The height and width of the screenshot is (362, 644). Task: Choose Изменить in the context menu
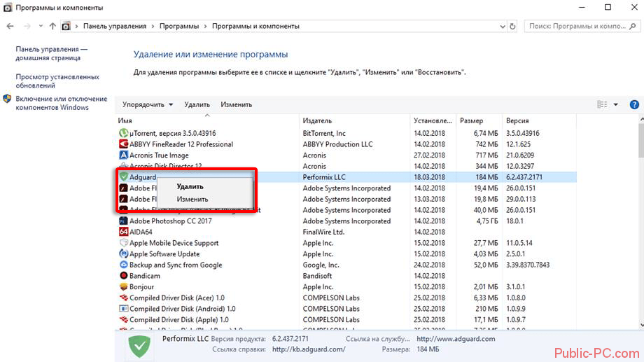pos(192,199)
